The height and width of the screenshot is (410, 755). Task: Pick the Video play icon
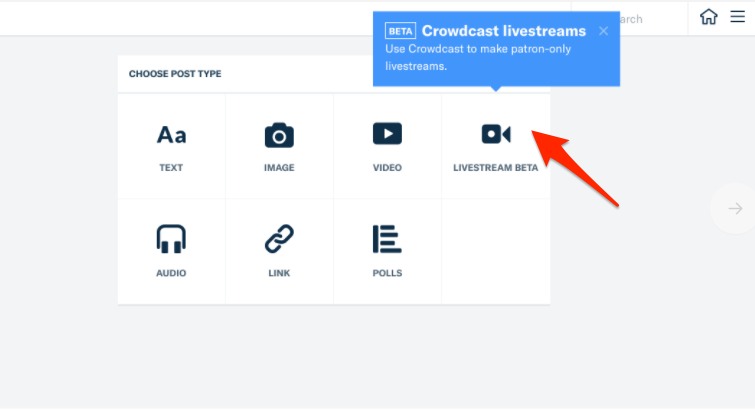[x=387, y=134]
